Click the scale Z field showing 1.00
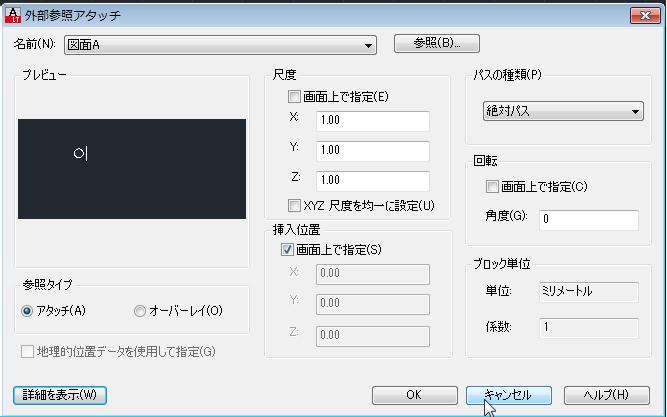 [x=373, y=181]
